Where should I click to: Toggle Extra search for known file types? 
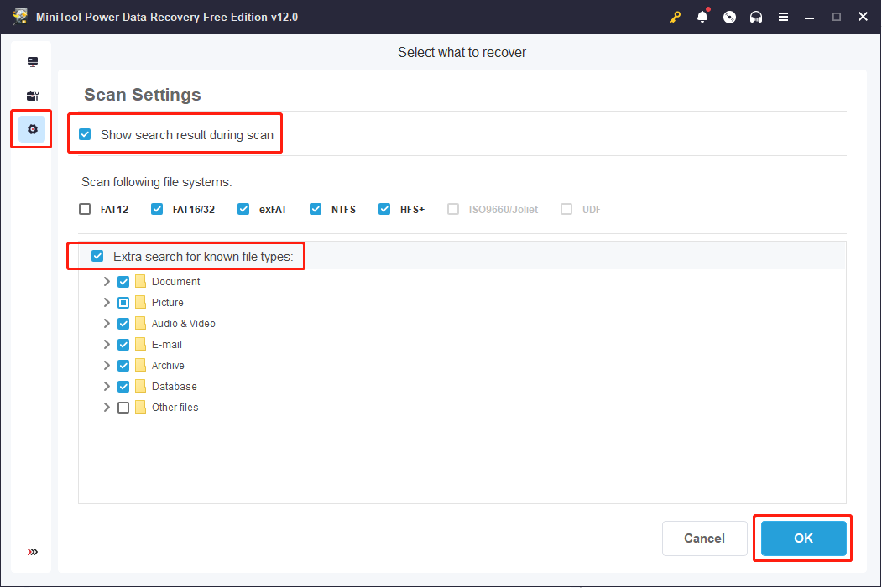click(x=97, y=257)
